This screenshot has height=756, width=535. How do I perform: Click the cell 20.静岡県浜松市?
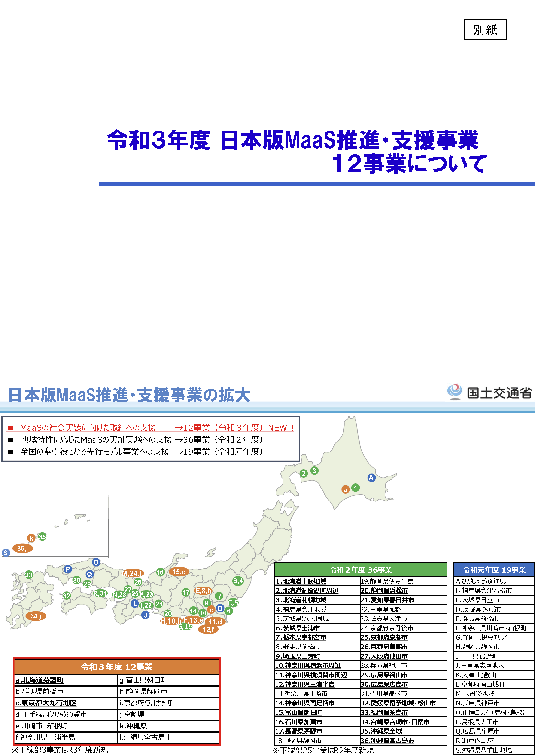click(x=403, y=591)
